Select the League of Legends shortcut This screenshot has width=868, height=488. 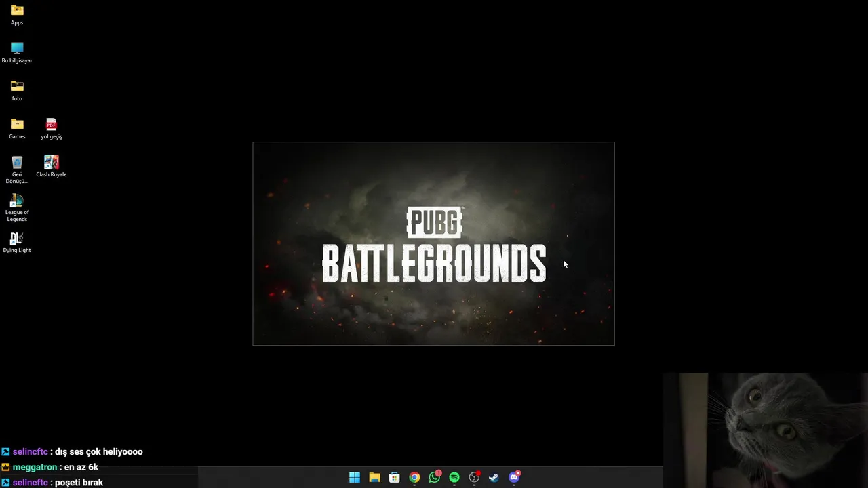click(17, 207)
